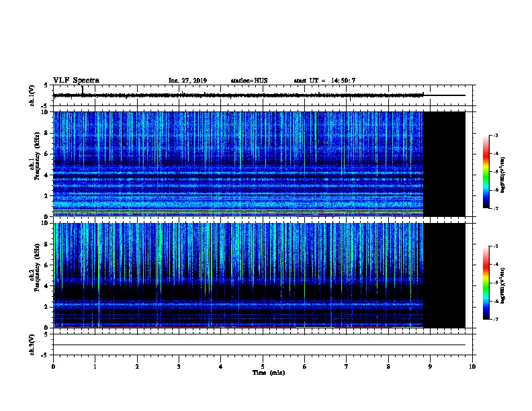
Task: Click the ch.2 color bar label "log(PSD)(V²/Hz)"
Action: click(503, 285)
